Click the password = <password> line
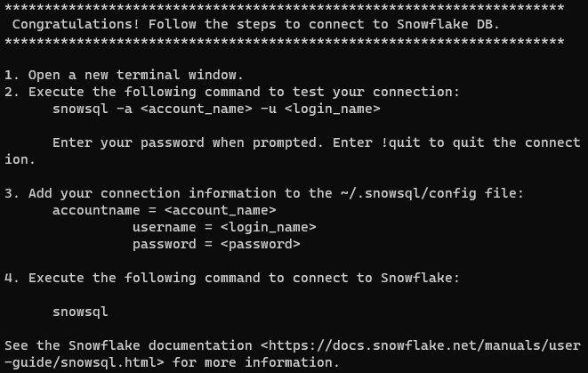588x373 pixels. 216,244
